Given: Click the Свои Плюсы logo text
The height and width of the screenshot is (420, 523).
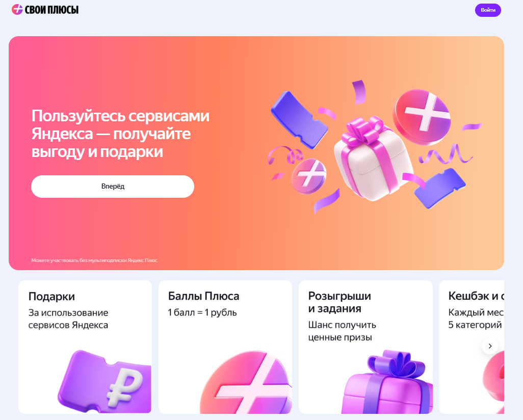Looking at the screenshot, I should (51, 10).
